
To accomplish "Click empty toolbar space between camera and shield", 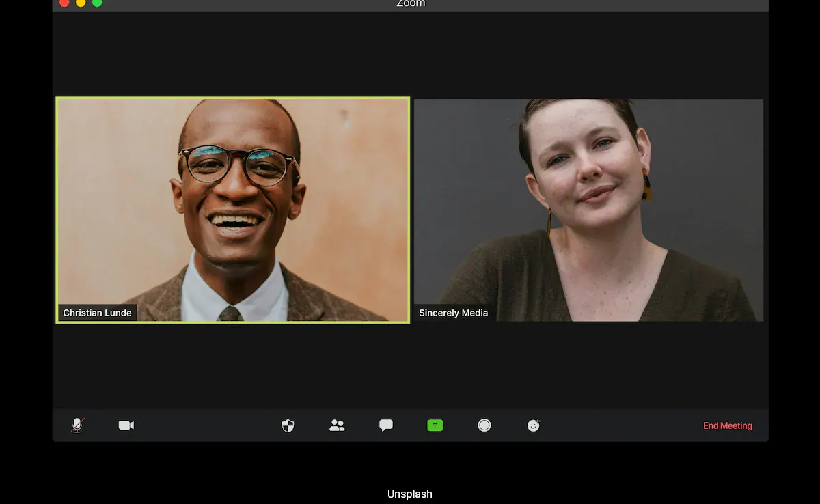I will [205, 425].
